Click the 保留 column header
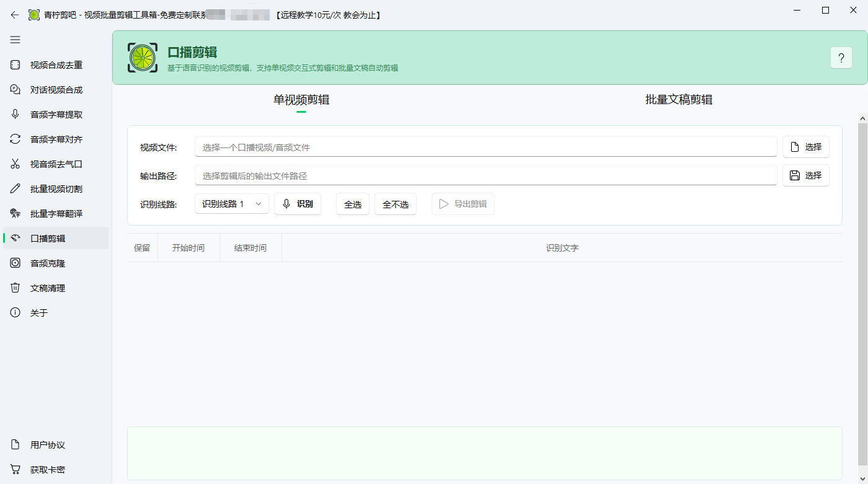 (x=142, y=248)
